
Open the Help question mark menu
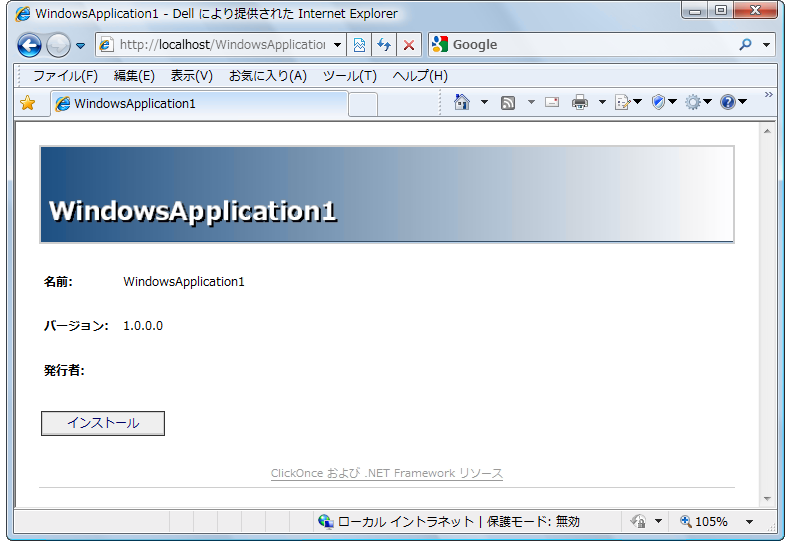[x=733, y=102]
